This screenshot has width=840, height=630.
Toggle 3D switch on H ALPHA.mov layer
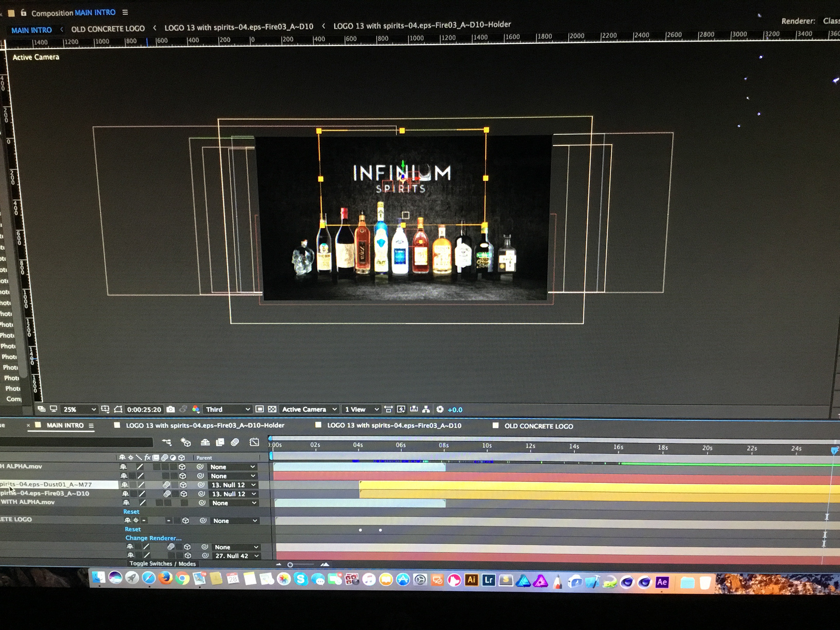pos(182,467)
